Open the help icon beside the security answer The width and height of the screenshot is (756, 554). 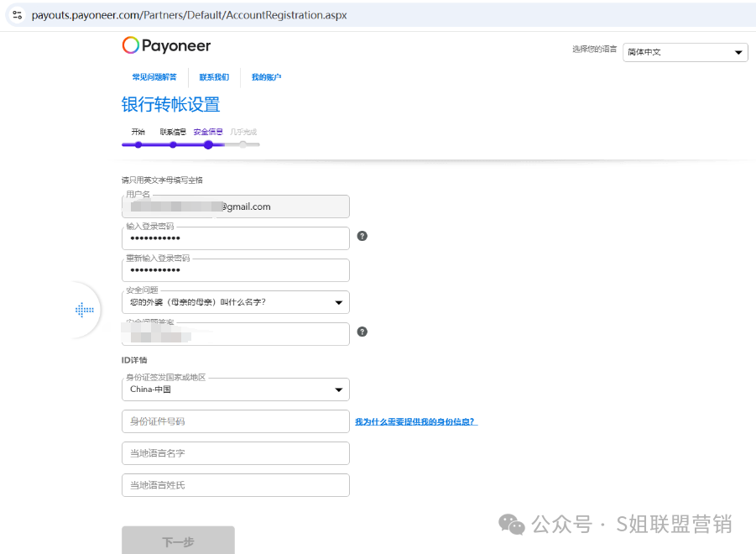coord(362,332)
